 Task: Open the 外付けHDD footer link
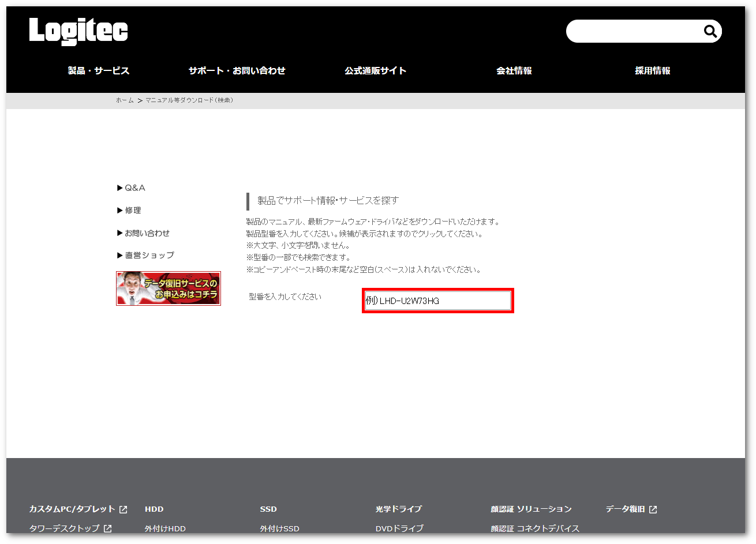tap(165, 528)
